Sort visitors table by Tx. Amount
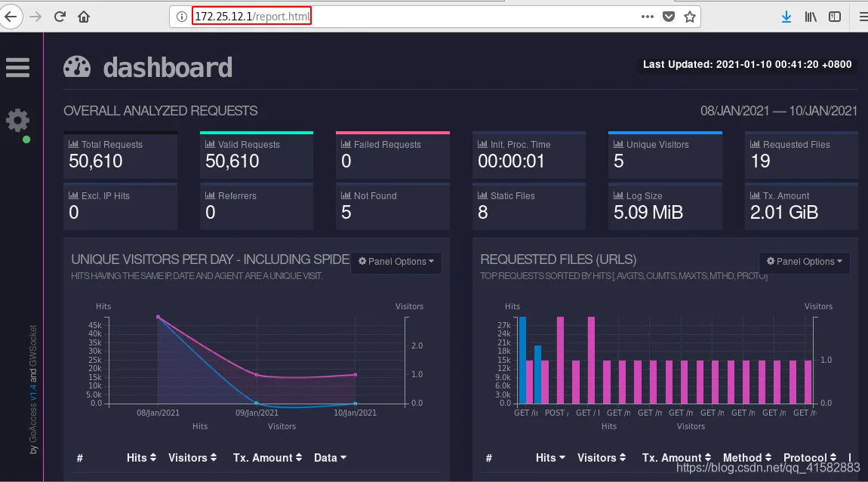Screen dimensions: 868x482 pyautogui.click(x=267, y=458)
